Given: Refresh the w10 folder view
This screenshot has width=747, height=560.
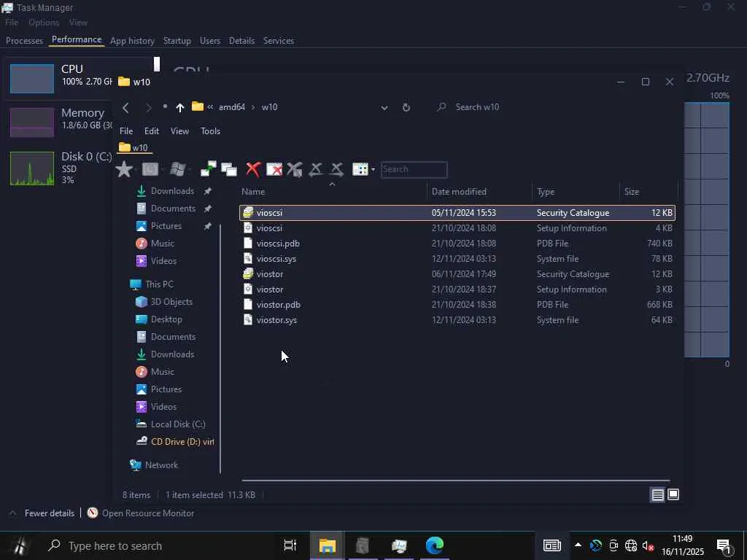Looking at the screenshot, I should click(x=406, y=108).
